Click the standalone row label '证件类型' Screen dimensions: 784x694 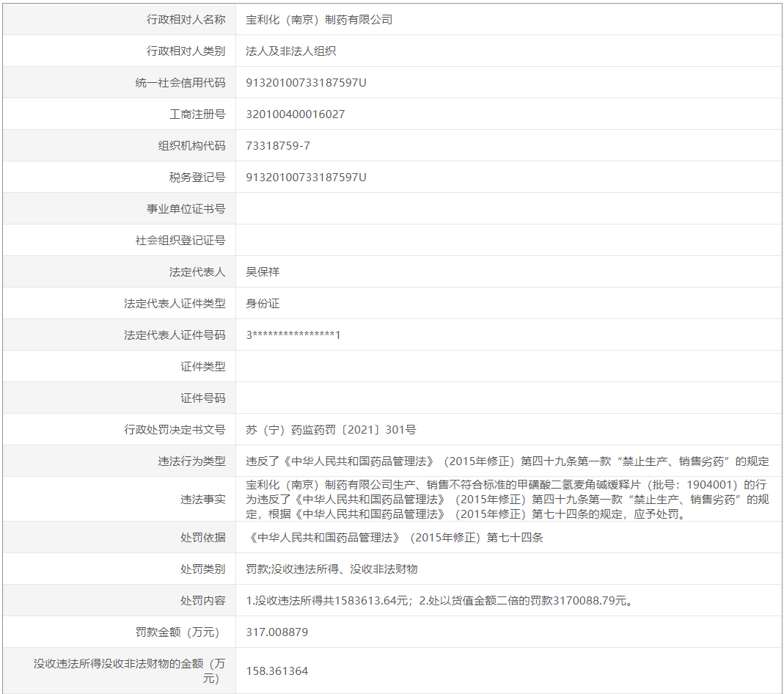pos(203,366)
